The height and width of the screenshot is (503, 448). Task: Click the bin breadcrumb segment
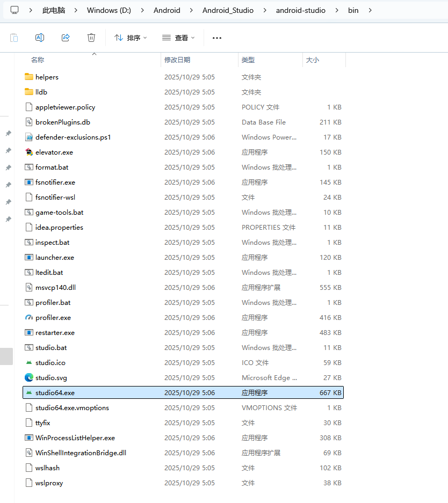pos(353,10)
